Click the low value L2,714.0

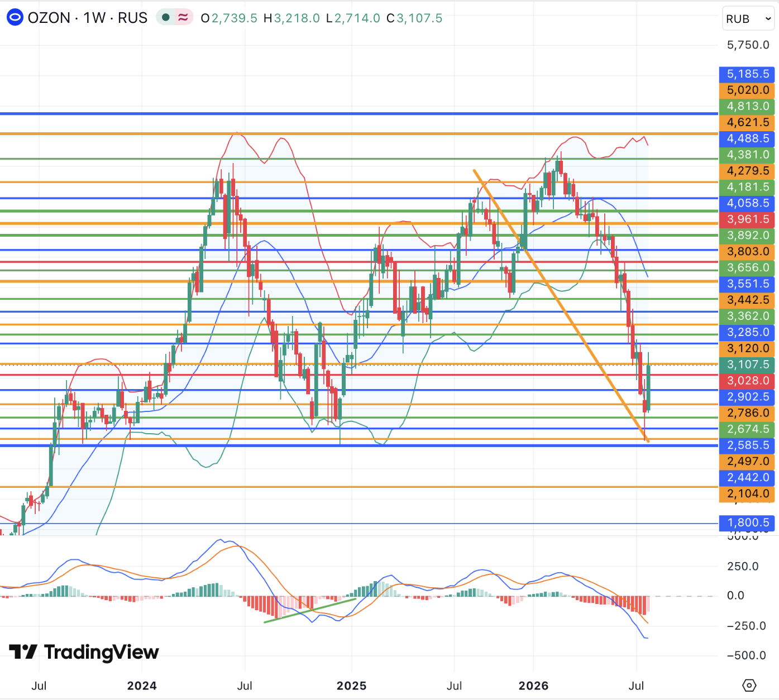coord(353,18)
